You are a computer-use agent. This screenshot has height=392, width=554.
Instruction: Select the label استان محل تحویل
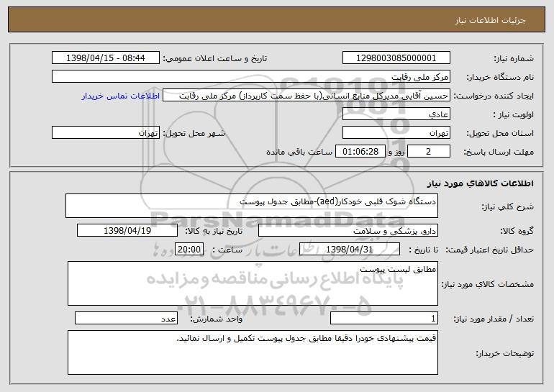click(x=500, y=133)
